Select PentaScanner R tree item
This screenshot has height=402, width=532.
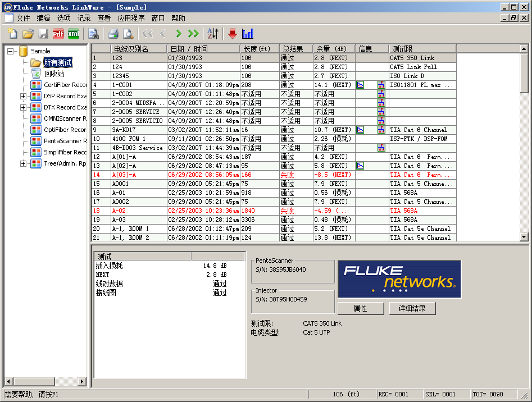click(65, 141)
